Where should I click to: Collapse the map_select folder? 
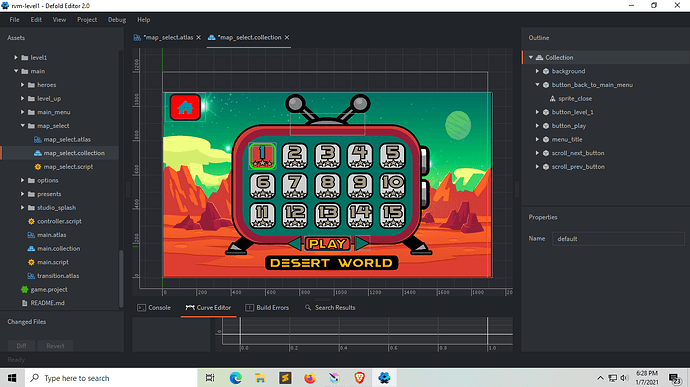tap(22, 126)
